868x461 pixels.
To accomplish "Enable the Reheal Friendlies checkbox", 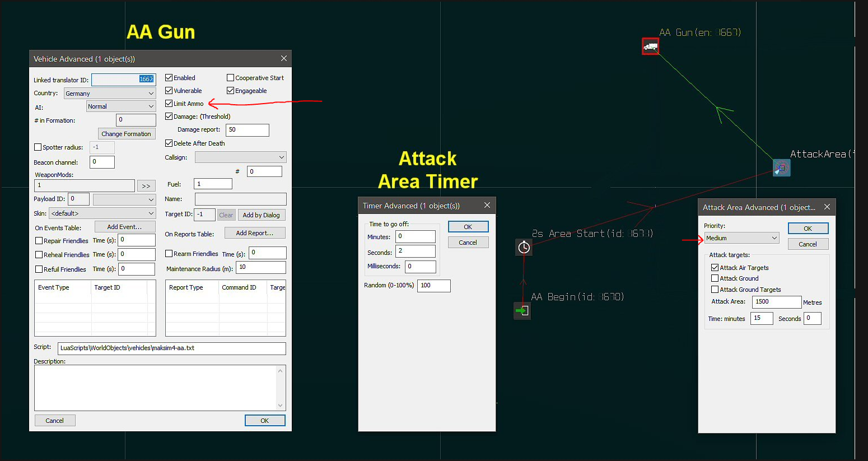I will pos(39,255).
